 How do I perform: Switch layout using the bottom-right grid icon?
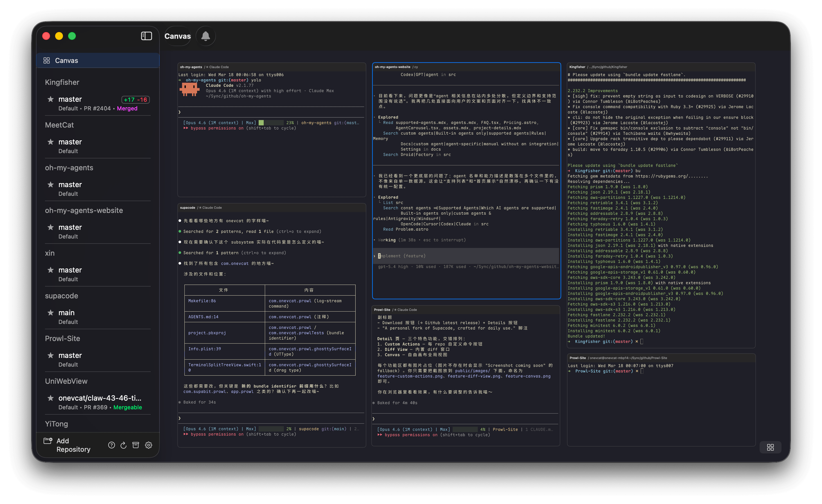pyautogui.click(x=770, y=447)
